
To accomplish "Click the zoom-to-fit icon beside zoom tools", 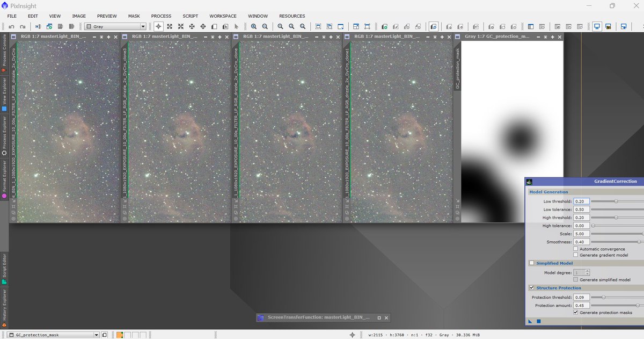I will tap(280, 26).
